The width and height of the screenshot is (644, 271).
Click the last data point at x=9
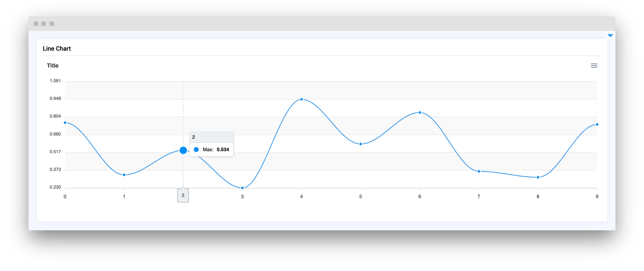pos(597,124)
